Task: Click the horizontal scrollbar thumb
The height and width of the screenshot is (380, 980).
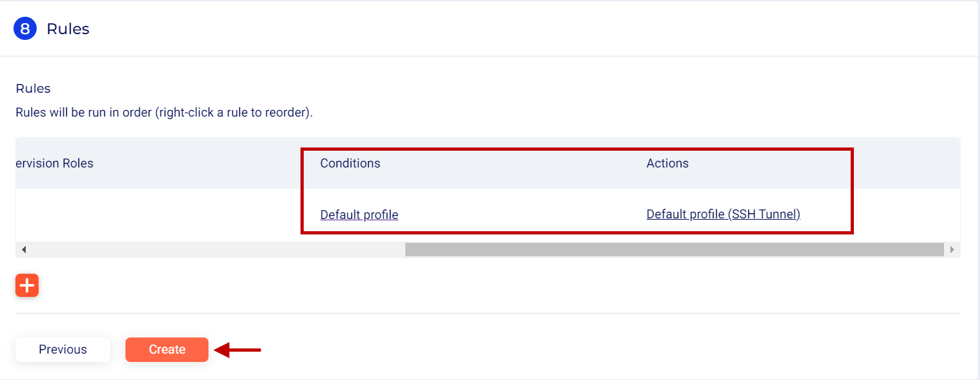Action: coord(674,250)
